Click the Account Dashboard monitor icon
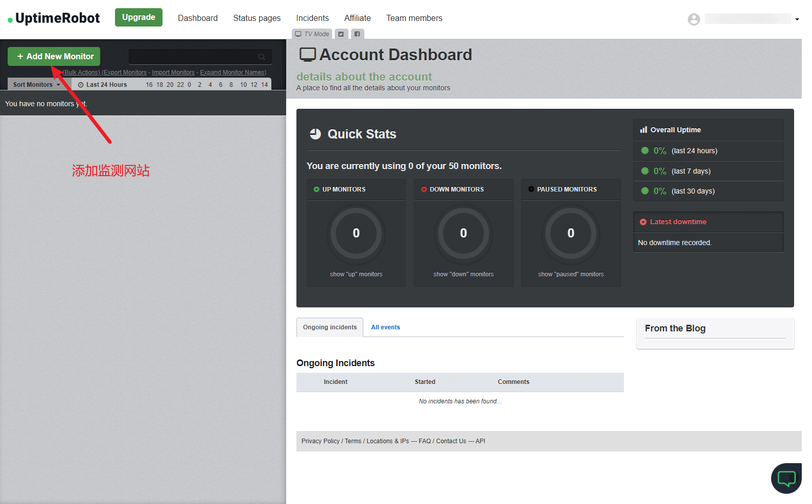Viewport: 812px width, 504px height. point(307,55)
